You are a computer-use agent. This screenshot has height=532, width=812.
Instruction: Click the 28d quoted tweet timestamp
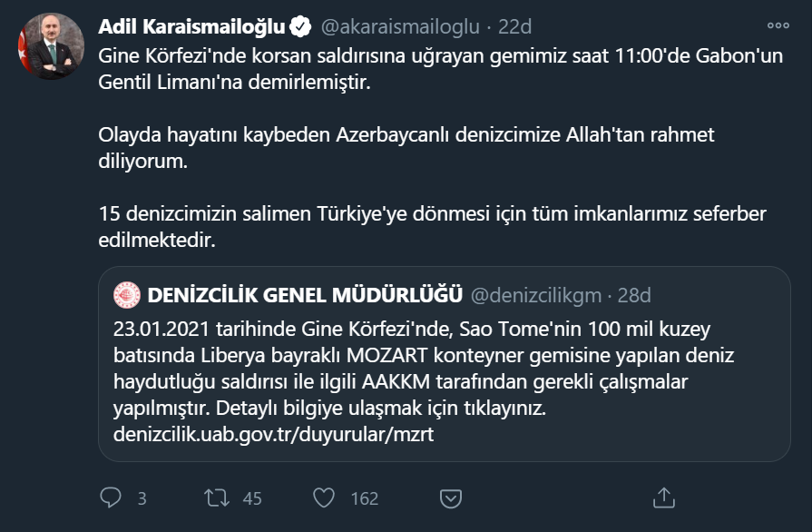point(634,295)
